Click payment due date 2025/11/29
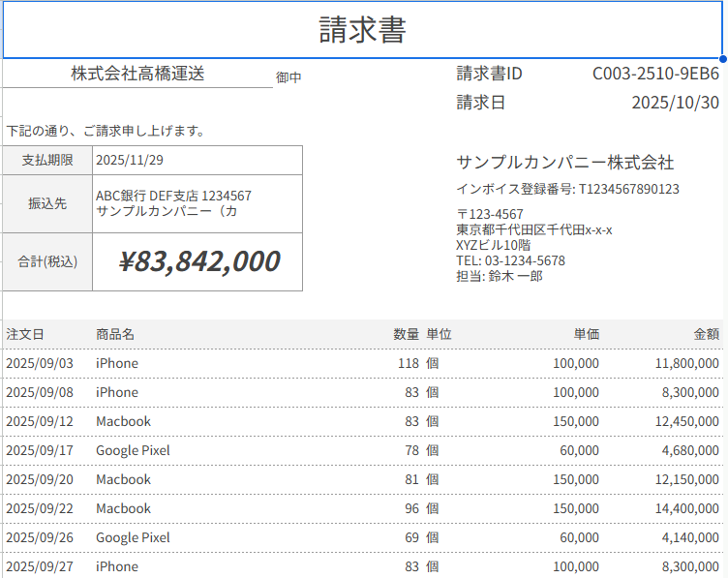Screen dimensions: 728x578 pos(130,160)
